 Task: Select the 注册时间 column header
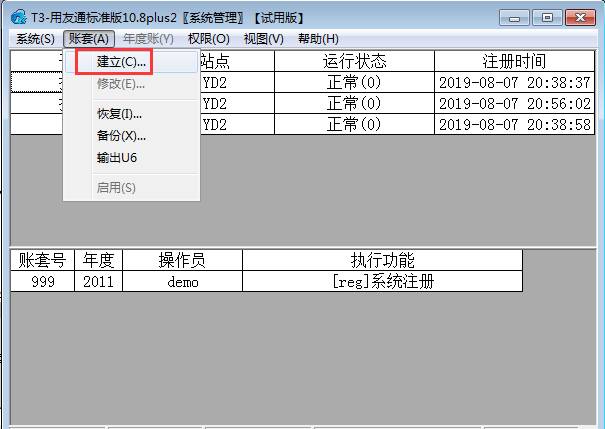[514, 61]
